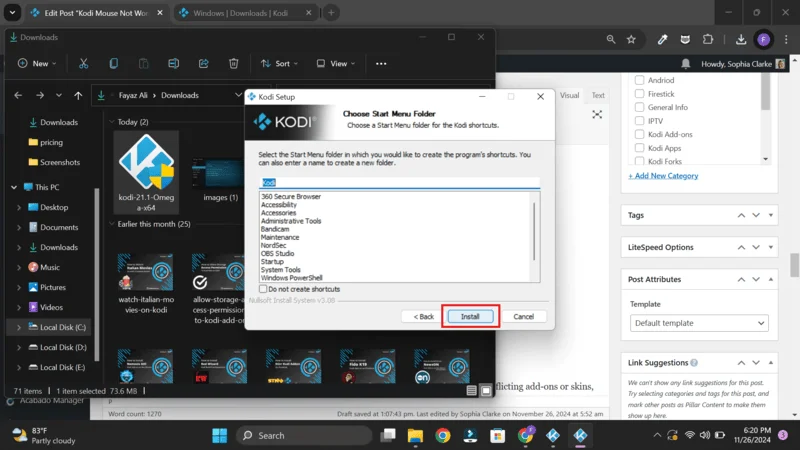
Task: Click folder list scrollbar in Kodi Setup
Action: click(x=534, y=231)
